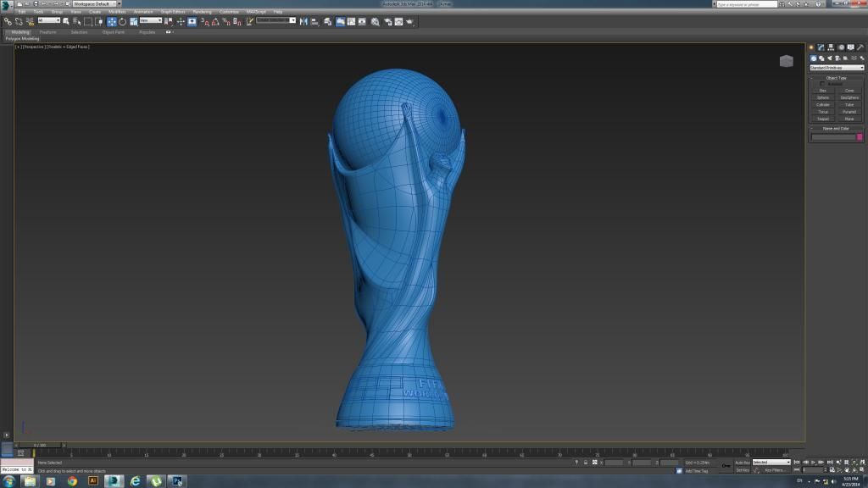Screen dimensions: 868x488
Task: Choose the Rectangular Selection Region tool
Action: (88, 21)
